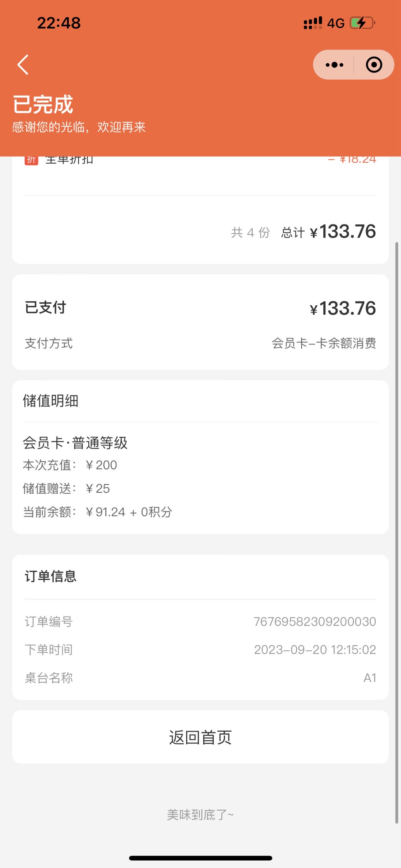
Task: Tap the 4G network indicator
Action: (x=336, y=23)
